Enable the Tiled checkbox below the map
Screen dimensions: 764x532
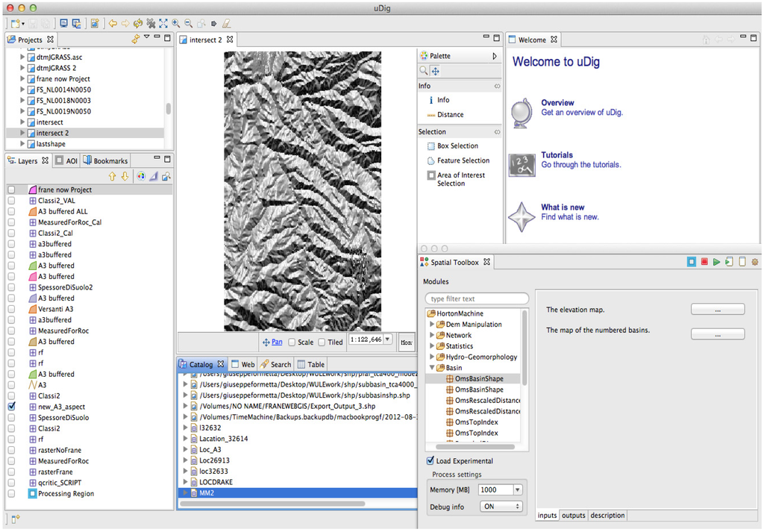coord(322,342)
